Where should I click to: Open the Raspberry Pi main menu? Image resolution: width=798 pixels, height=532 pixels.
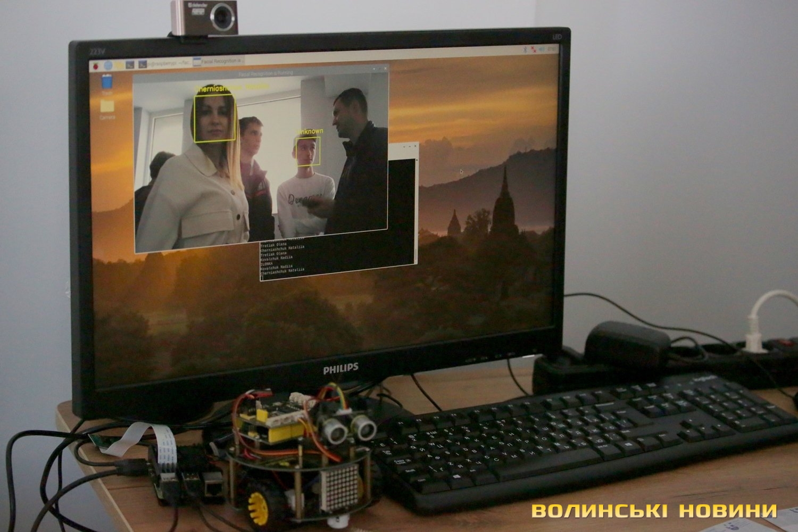point(97,65)
